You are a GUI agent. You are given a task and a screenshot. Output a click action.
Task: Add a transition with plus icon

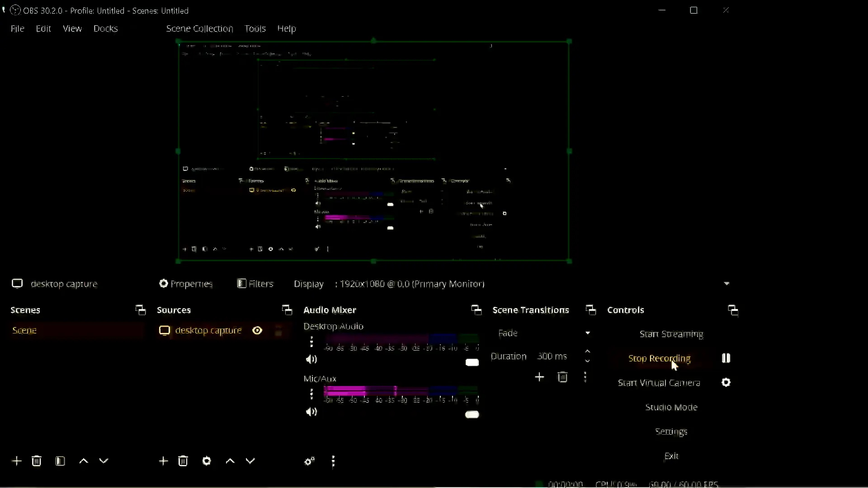click(539, 377)
